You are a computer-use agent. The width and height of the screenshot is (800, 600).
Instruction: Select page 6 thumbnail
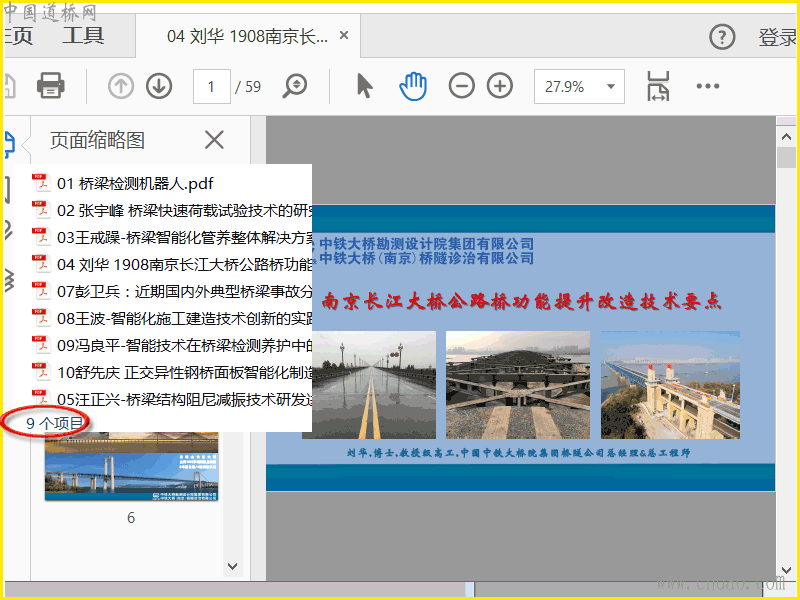click(131, 466)
